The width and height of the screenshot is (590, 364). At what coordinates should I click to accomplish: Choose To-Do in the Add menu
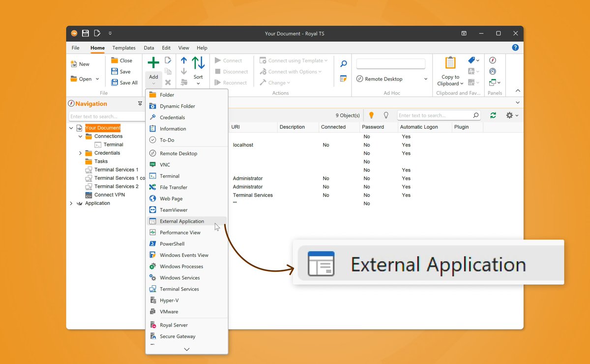point(187,140)
